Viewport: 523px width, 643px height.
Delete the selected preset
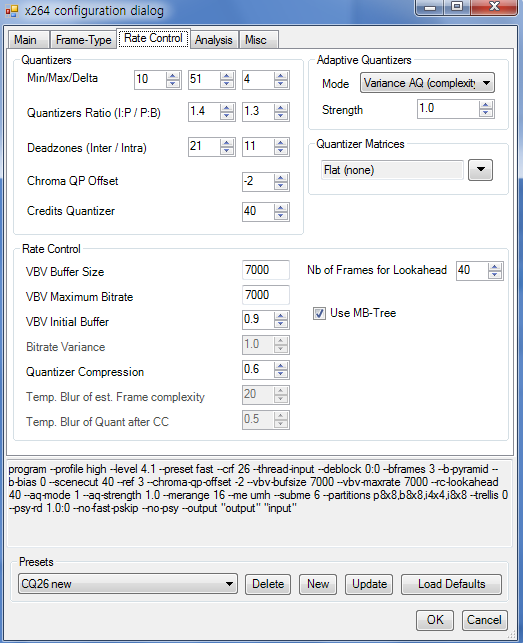(268, 584)
